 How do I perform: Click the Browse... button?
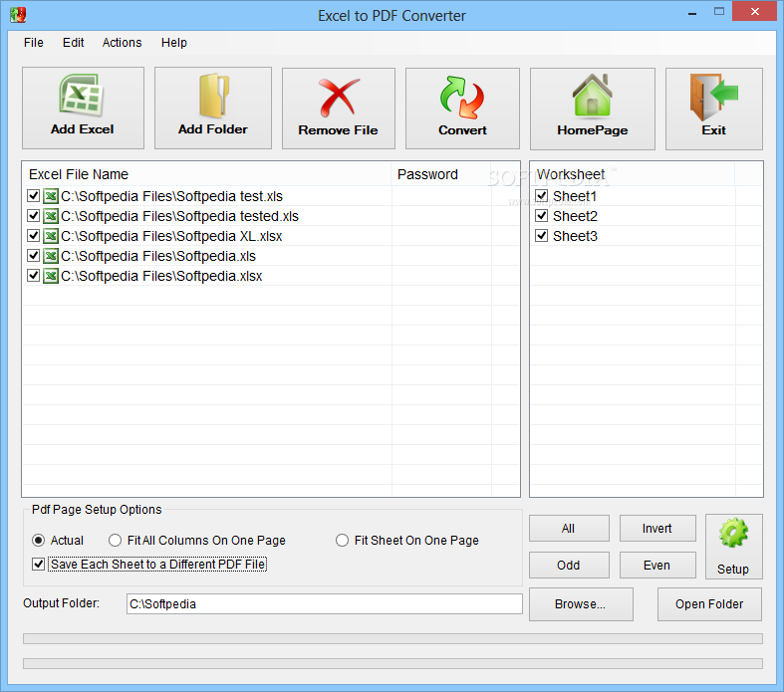(x=581, y=604)
